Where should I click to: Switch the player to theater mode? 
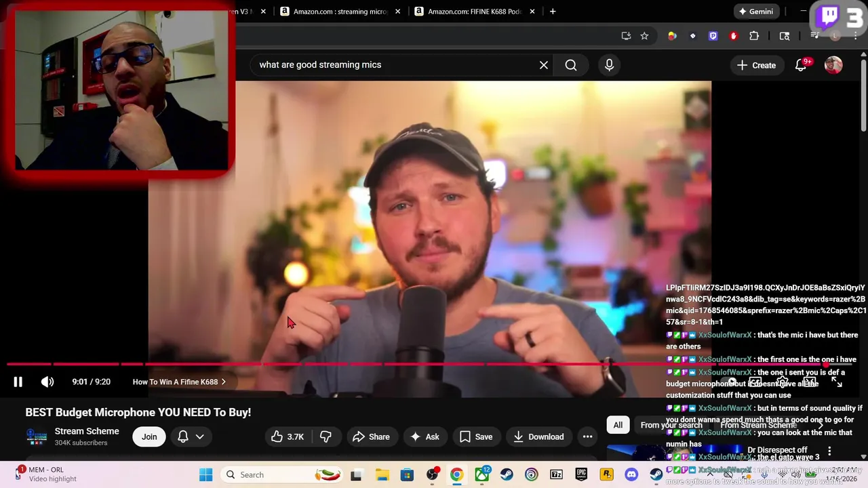pyautogui.click(x=810, y=382)
